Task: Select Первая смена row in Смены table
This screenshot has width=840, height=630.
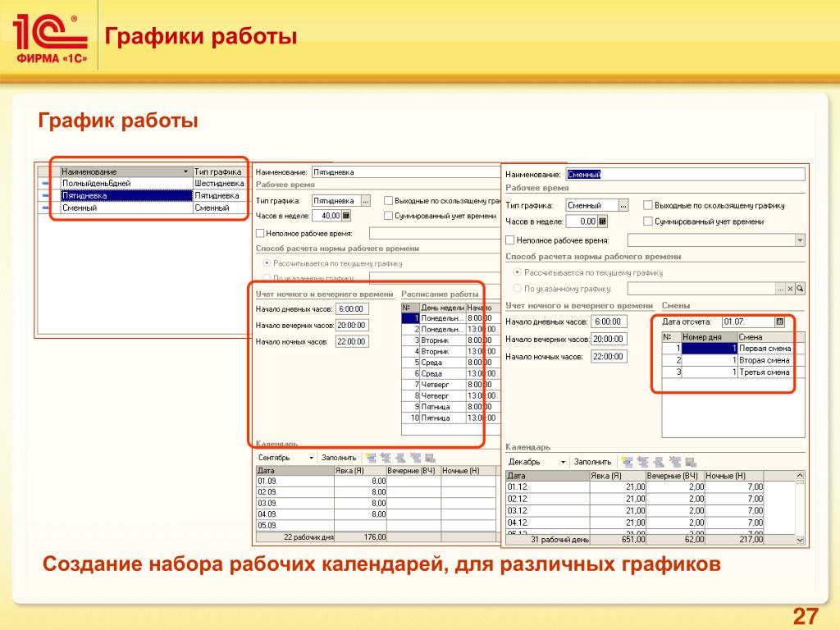Action: point(733,348)
